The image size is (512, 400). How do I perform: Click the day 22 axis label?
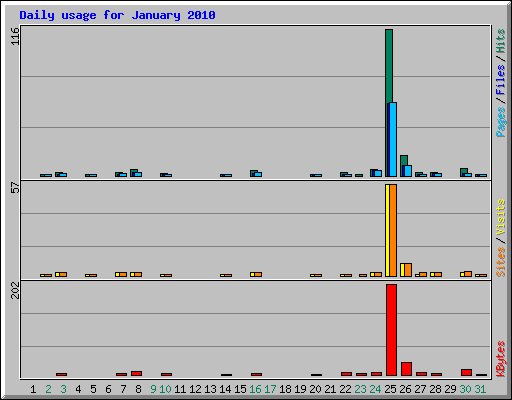click(x=345, y=389)
